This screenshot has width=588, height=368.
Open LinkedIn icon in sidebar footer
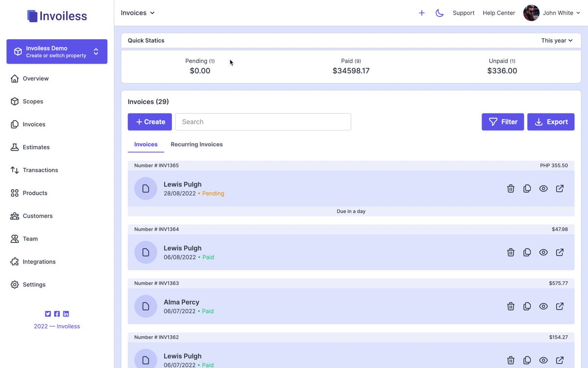click(x=66, y=314)
